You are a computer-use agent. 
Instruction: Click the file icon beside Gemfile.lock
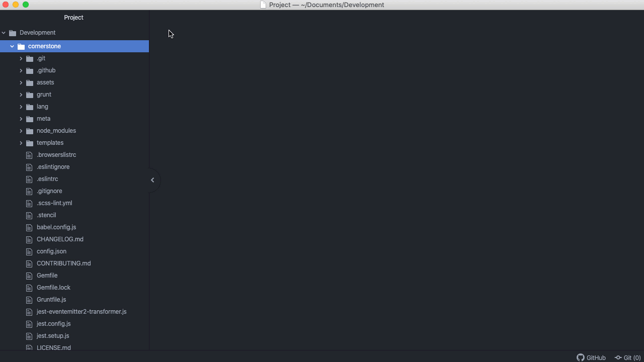point(29,287)
